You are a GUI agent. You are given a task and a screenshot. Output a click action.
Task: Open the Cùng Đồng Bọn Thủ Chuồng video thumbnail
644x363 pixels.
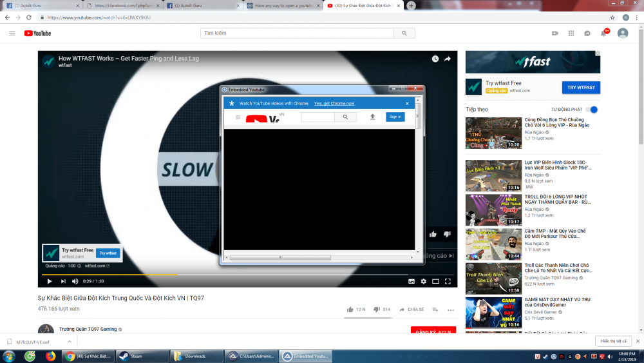pos(493,133)
